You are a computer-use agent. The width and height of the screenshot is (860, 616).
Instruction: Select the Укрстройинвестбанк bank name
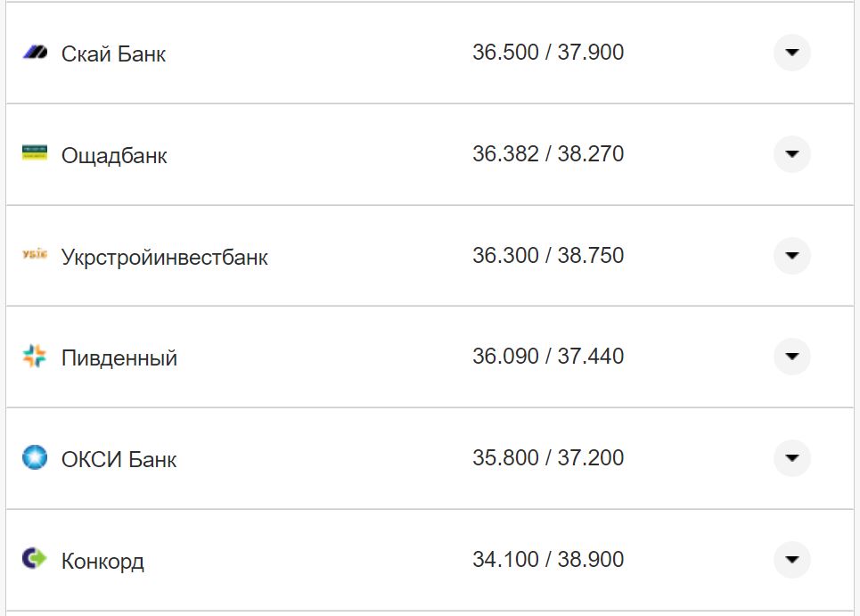[164, 258]
